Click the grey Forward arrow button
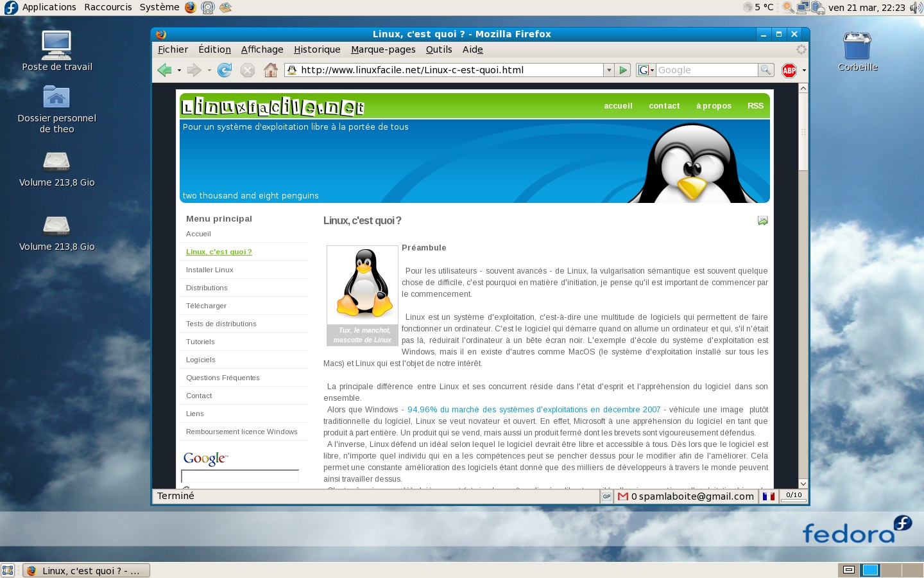This screenshot has width=924, height=578. pyautogui.click(x=194, y=70)
